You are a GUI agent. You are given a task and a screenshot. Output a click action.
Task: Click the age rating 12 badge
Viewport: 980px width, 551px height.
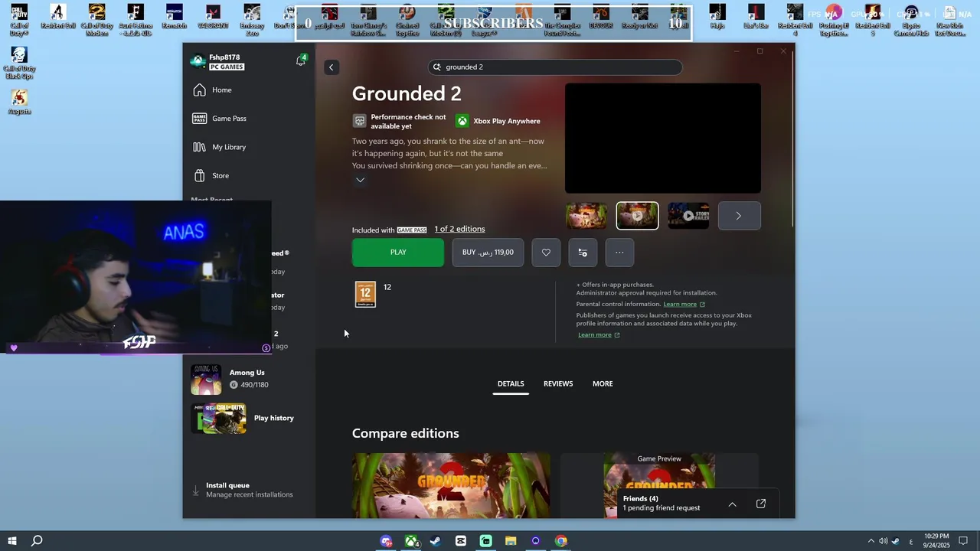365,295
